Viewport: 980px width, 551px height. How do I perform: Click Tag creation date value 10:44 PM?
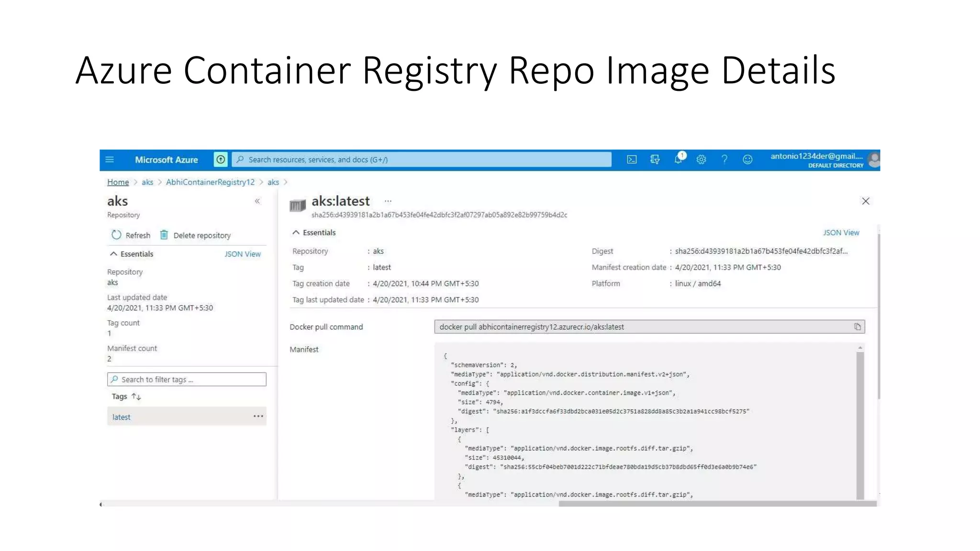[425, 284]
